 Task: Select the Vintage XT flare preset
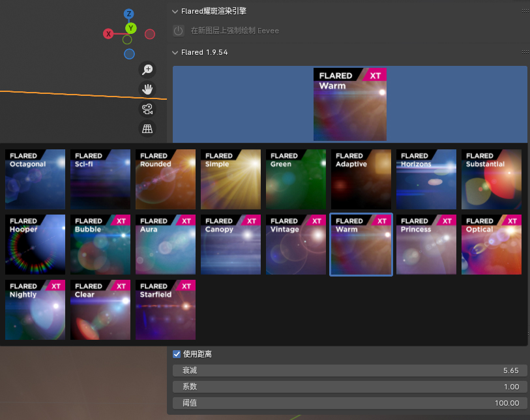point(296,245)
